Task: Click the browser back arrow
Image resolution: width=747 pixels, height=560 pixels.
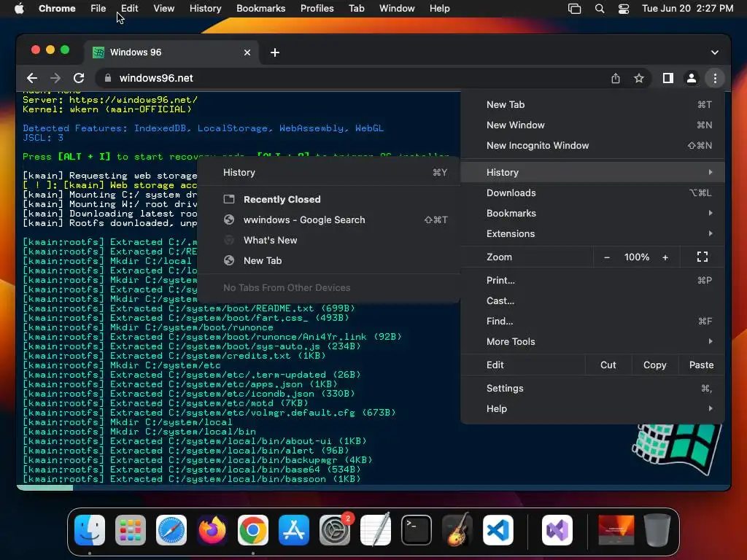Action: (x=32, y=78)
